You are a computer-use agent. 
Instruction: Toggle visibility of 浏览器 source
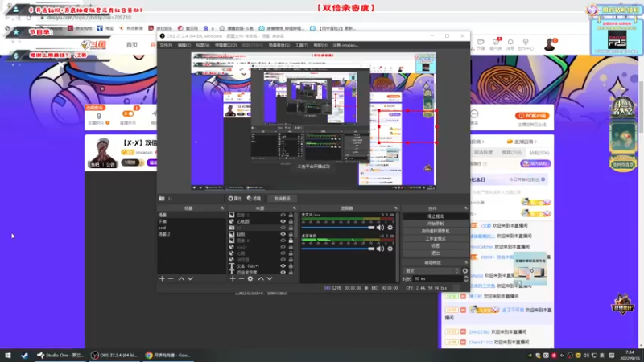click(x=283, y=259)
